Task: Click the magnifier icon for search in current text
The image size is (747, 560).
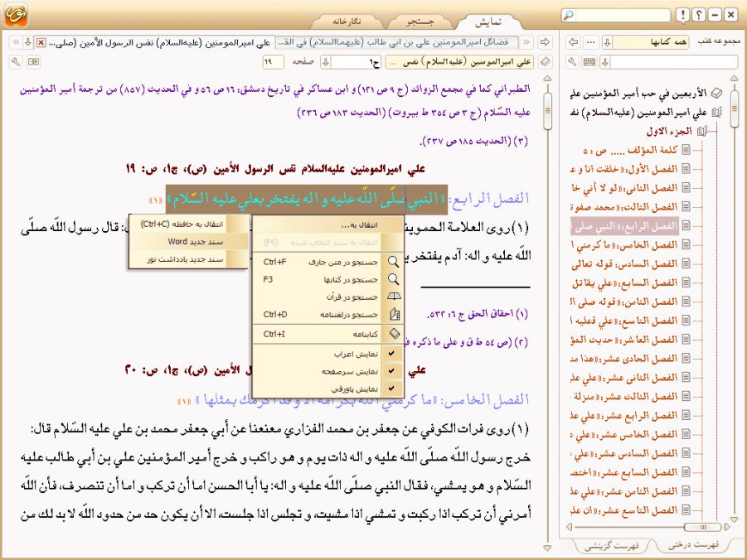Action: tap(393, 262)
